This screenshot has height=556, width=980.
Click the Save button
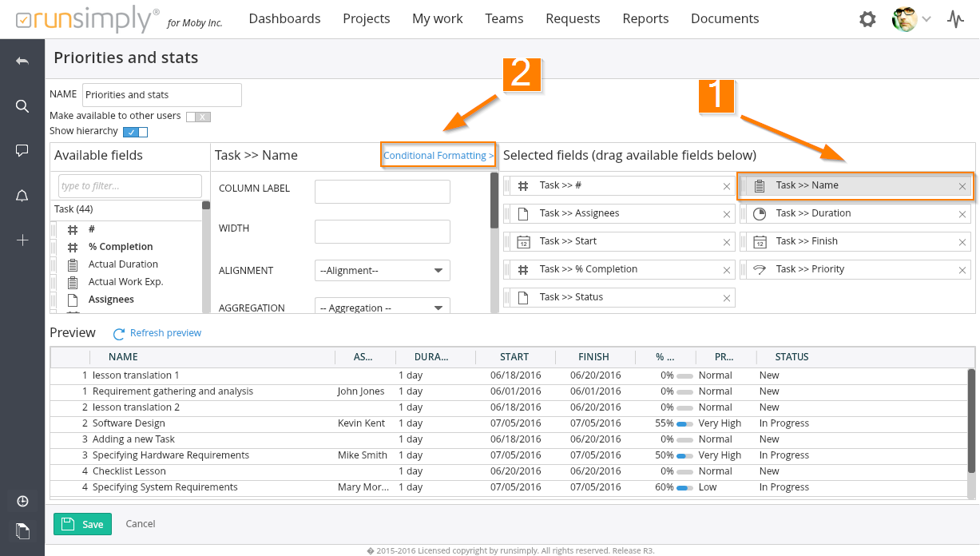tap(82, 524)
